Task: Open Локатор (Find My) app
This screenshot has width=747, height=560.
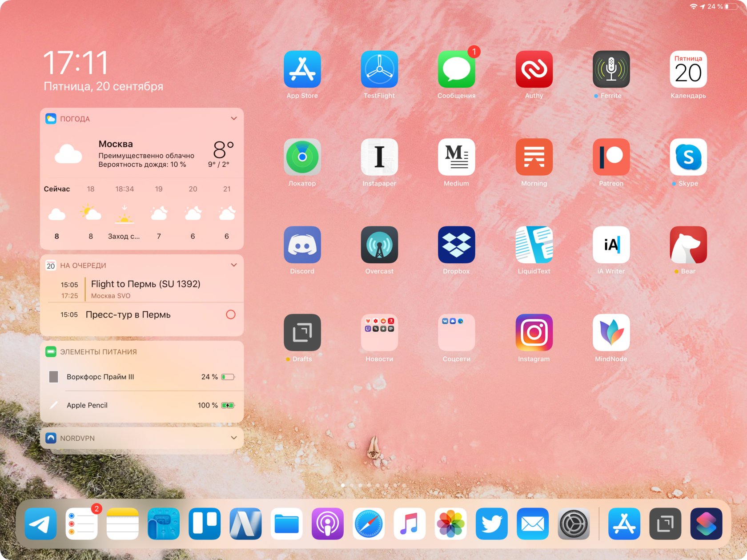Action: (302, 157)
